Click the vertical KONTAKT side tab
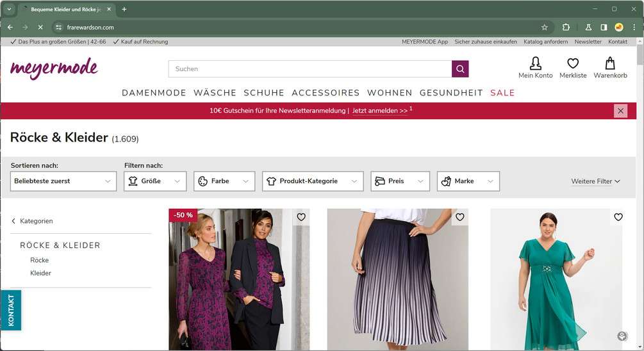Image resolution: width=644 pixels, height=351 pixels. [11, 311]
